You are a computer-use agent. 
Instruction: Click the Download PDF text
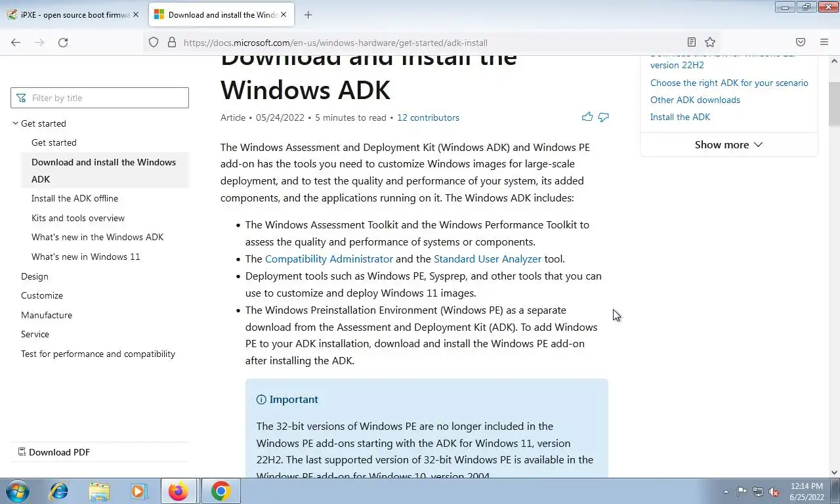tap(59, 452)
